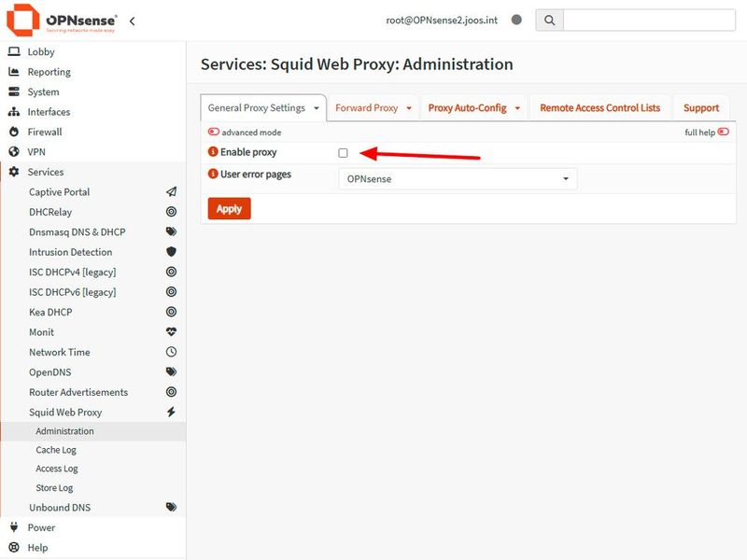
Task: Expand the Interfaces menu section
Action: (x=92, y=112)
